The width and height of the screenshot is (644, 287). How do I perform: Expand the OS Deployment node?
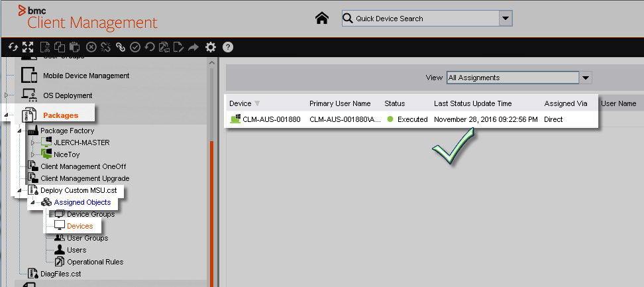coord(6,95)
